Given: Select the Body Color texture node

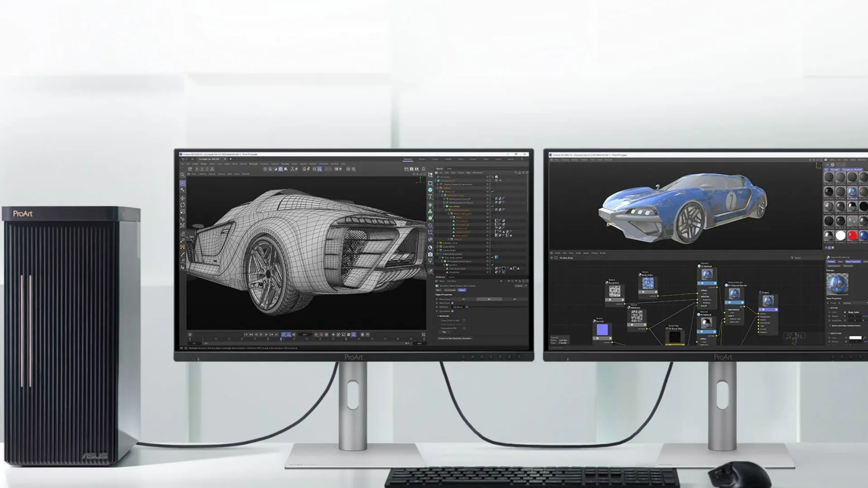Looking at the screenshot, I should pyautogui.click(x=648, y=285).
